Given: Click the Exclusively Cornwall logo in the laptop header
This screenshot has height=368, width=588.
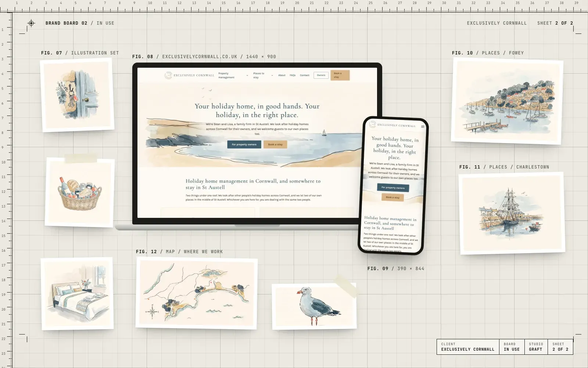Looking at the screenshot, I should coord(189,75).
